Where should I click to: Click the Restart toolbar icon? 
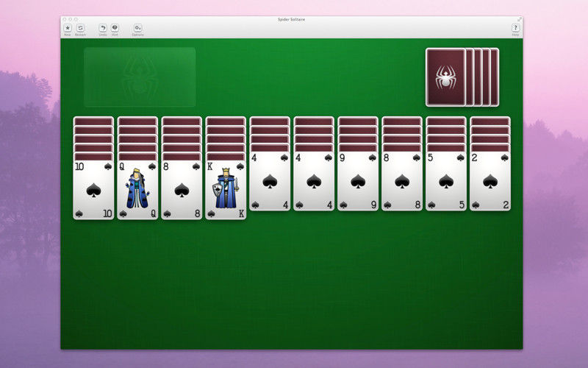point(80,28)
